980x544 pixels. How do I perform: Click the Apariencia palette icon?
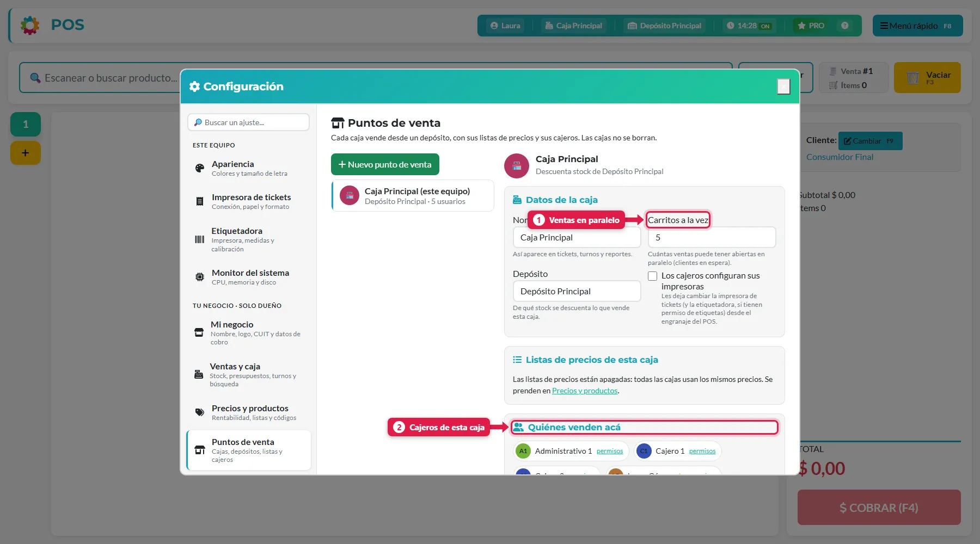pyautogui.click(x=200, y=168)
